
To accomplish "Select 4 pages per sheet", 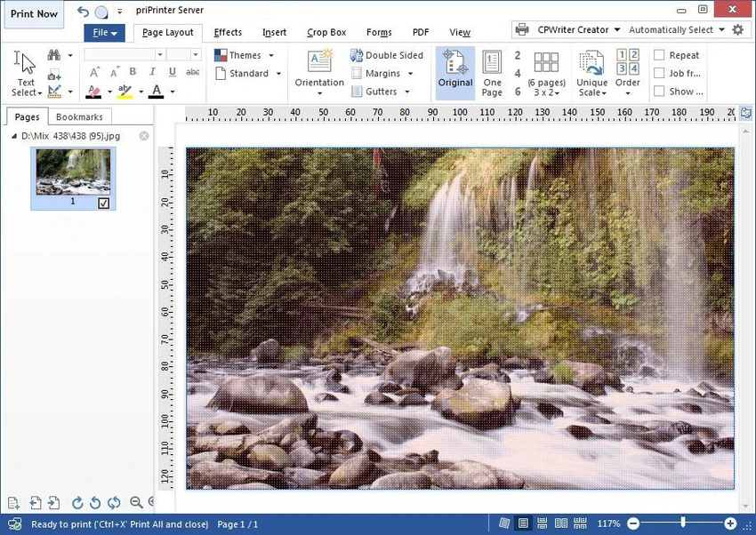I will [x=518, y=73].
